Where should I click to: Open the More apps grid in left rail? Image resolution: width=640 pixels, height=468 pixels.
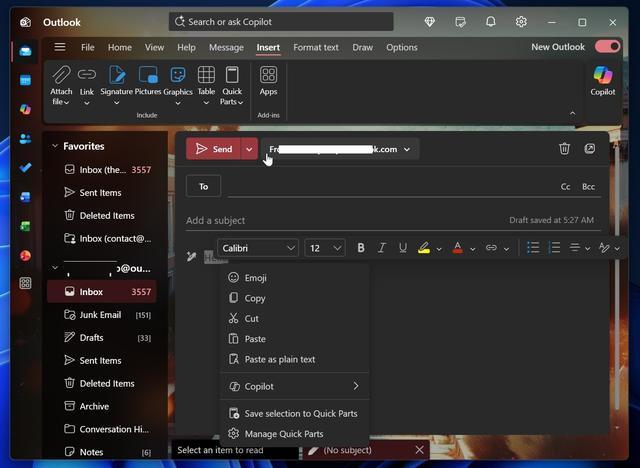(25, 283)
